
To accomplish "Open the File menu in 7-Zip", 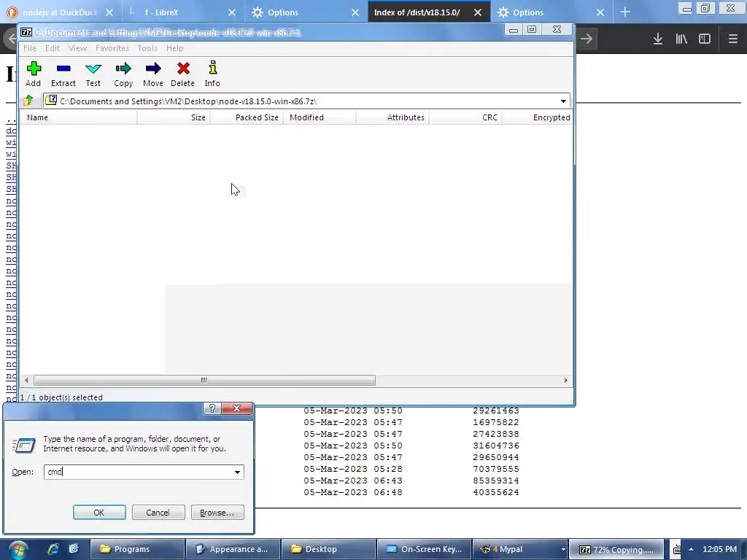I will pos(29,48).
